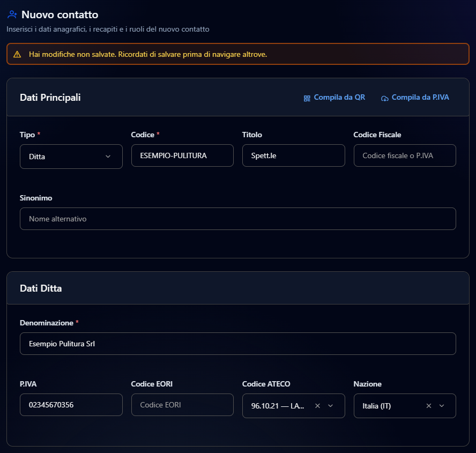Select the 96.10.21 value in Codice ATECO
The image size is (476, 453).
click(278, 406)
